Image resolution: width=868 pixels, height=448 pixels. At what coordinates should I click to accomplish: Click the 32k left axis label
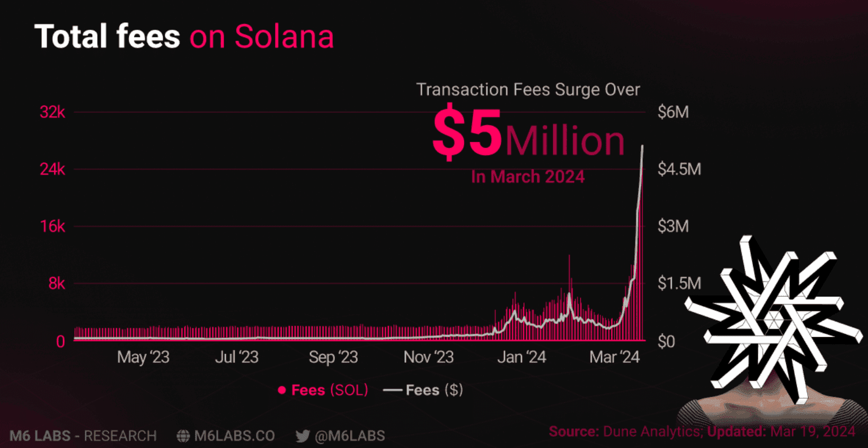(52, 112)
